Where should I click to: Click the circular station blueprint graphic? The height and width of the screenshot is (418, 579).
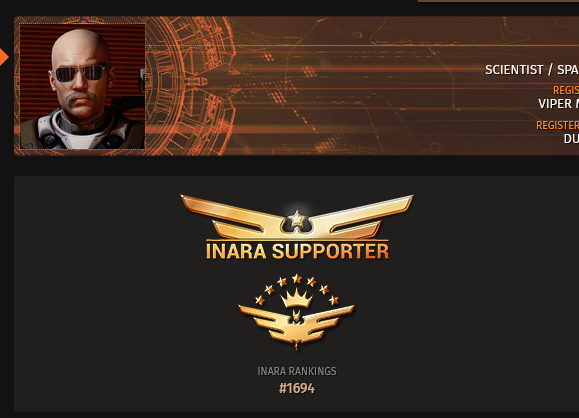190,86
